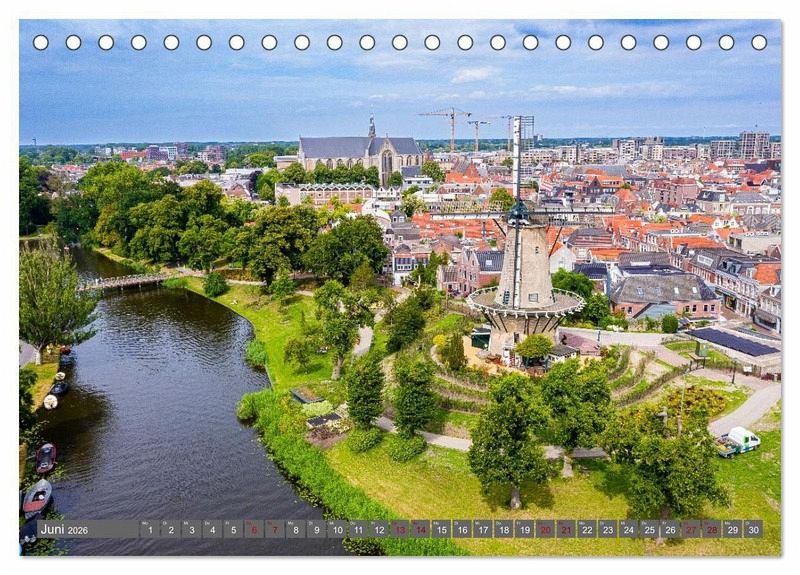The height and width of the screenshot is (575, 800).
Task: Click the dark solar panel roof
Action: (x=735, y=342)
